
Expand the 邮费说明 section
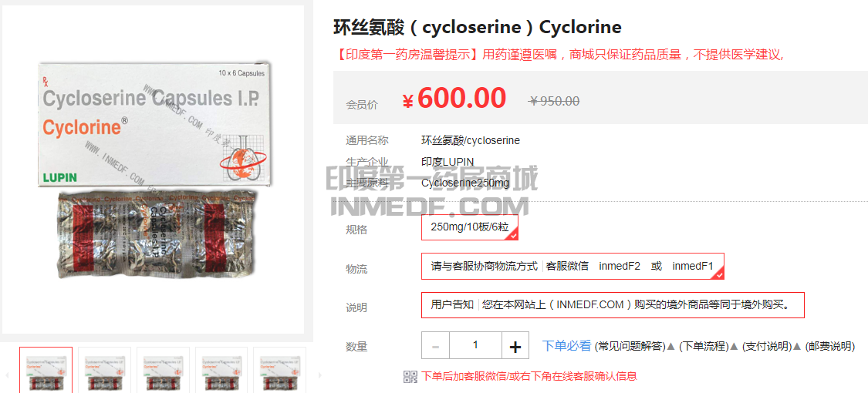coord(829,347)
